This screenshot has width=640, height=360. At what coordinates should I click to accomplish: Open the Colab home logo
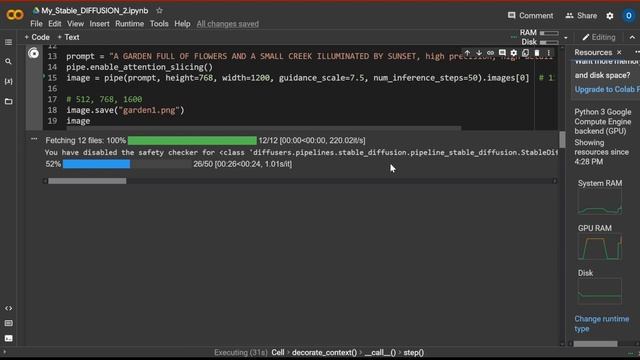(x=15, y=15)
